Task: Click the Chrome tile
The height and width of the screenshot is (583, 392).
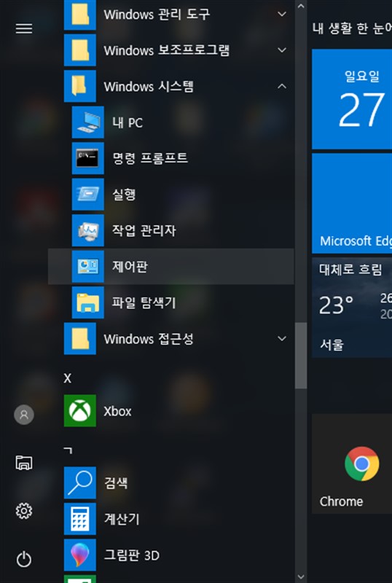Action: [x=352, y=463]
